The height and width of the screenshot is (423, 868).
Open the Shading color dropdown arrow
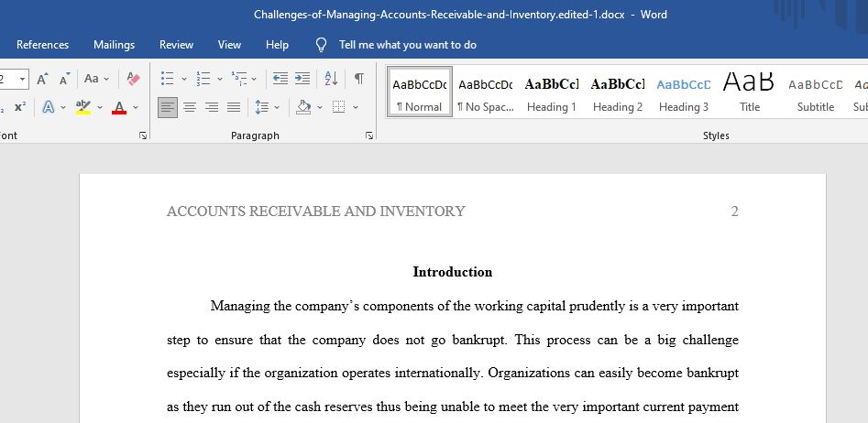point(319,107)
